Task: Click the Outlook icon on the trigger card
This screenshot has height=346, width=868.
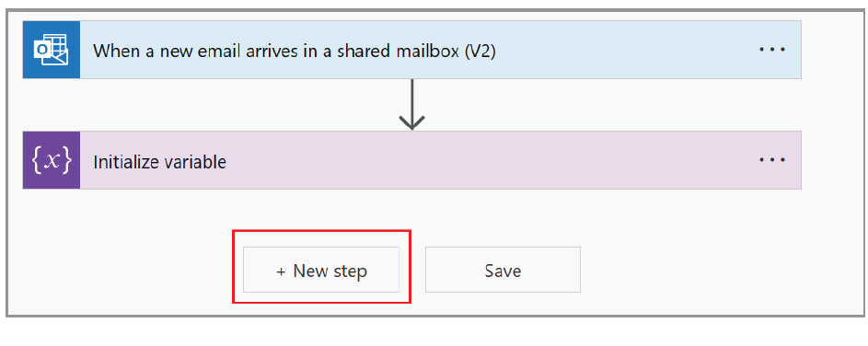Action: (x=52, y=50)
